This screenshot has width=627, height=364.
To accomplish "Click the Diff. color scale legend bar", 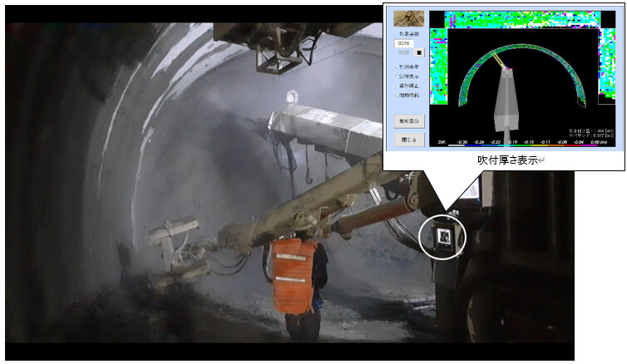I will click(x=523, y=145).
